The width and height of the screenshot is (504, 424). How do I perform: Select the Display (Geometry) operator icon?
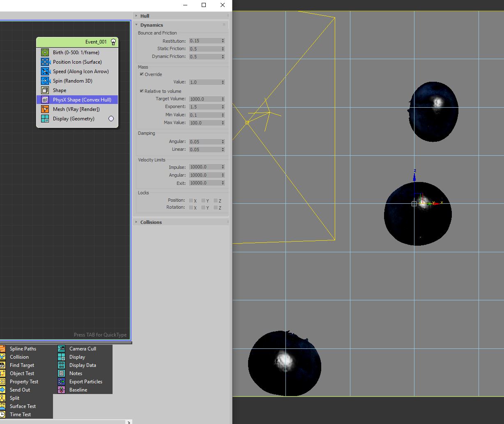tap(45, 119)
